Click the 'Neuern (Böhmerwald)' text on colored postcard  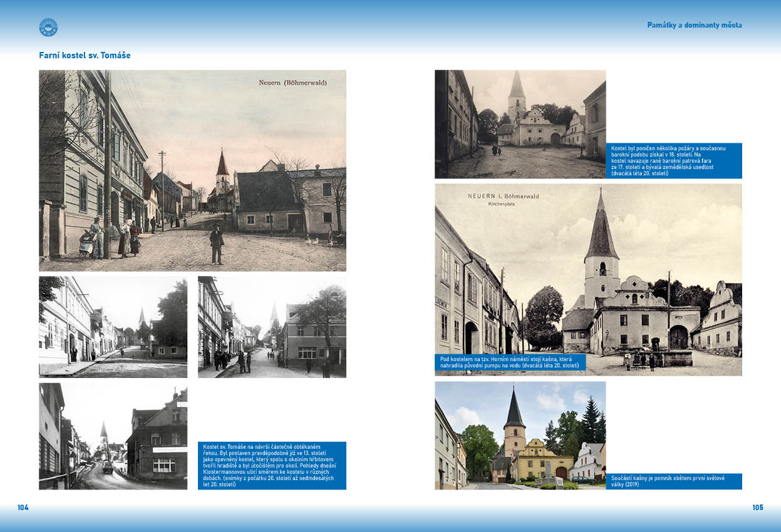click(292, 83)
